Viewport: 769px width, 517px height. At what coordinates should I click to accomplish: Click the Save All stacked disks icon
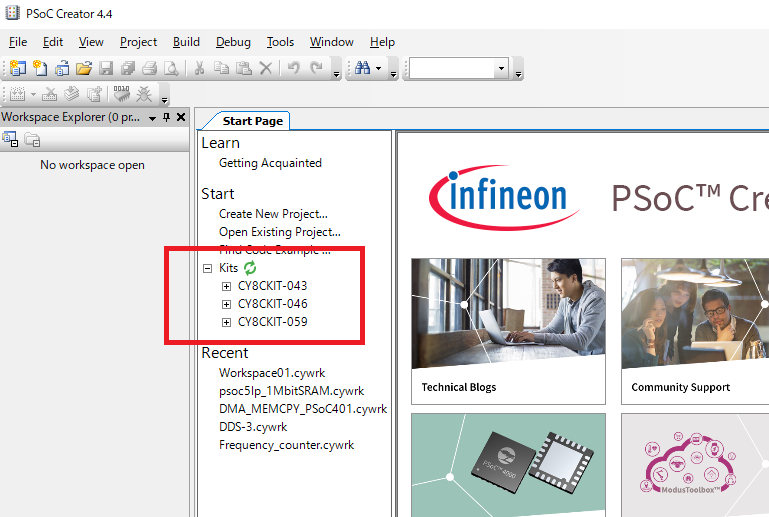click(x=128, y=68)
